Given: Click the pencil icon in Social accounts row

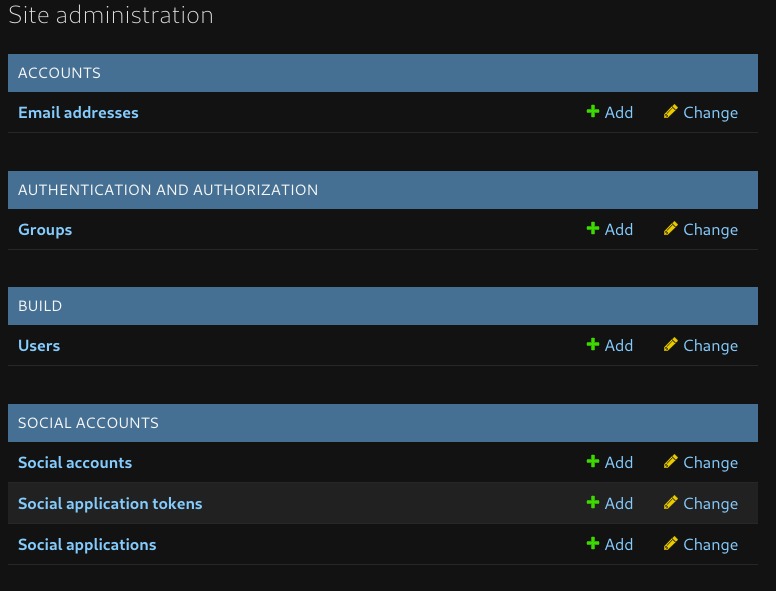Looking at the screenshot, I should coord(671,461).
